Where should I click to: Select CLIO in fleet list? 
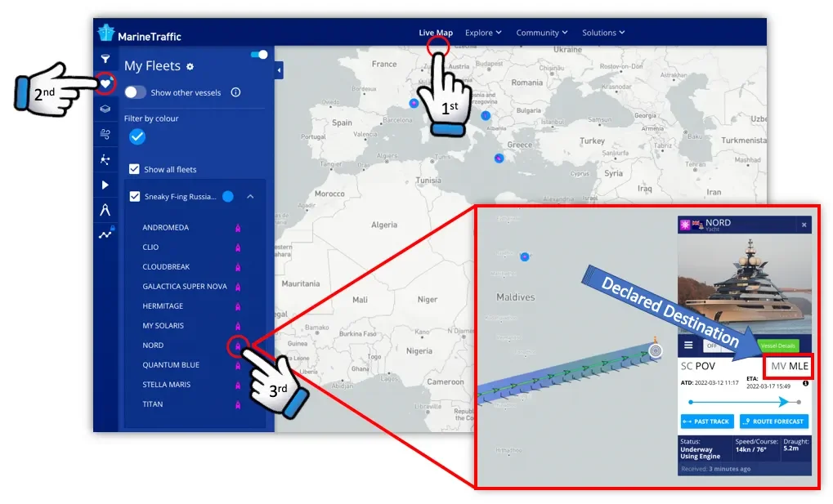pos(150,248)
